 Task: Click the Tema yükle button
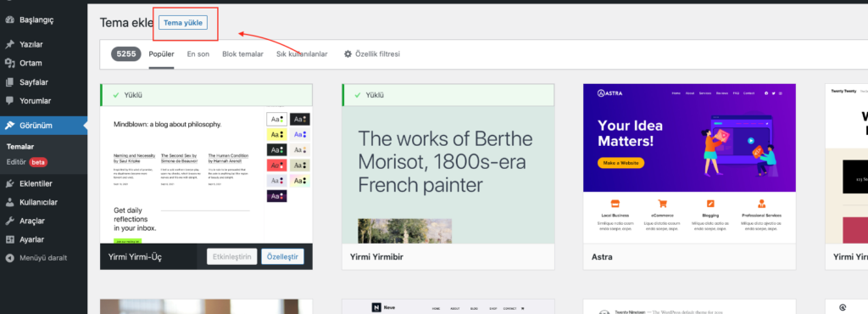click(x=183, y=23)
